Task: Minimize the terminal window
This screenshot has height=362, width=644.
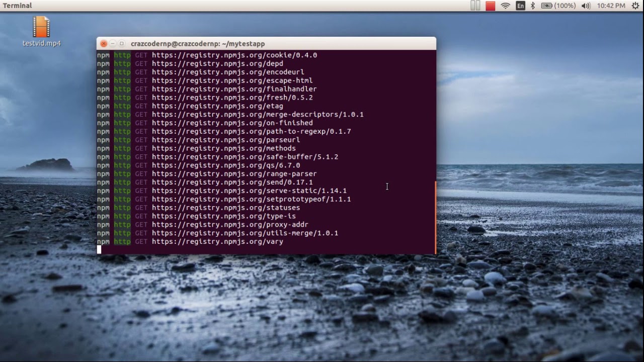Action: [x=113, y=44]
